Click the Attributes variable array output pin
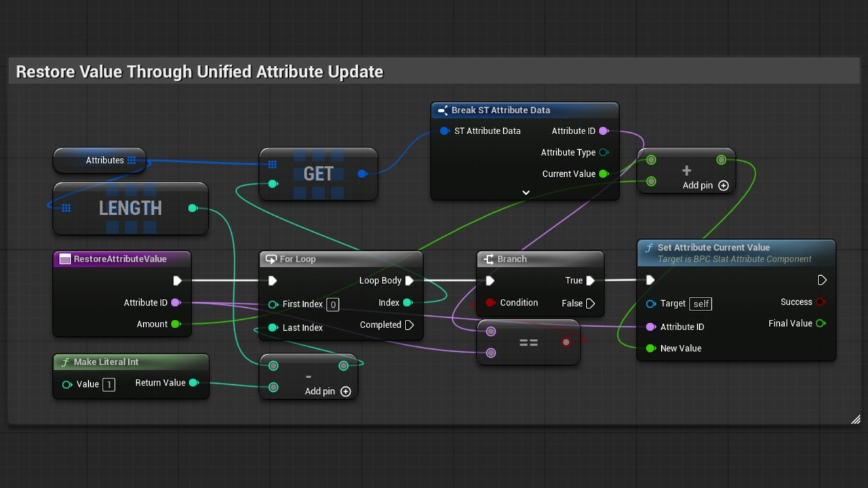 point(132,161)
